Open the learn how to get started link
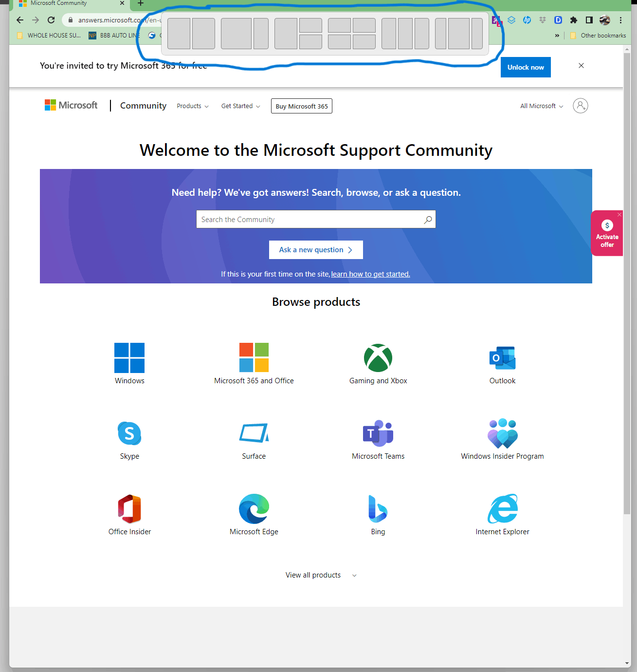637x672 pixels. pyautogui.click(x=370, y=274)
